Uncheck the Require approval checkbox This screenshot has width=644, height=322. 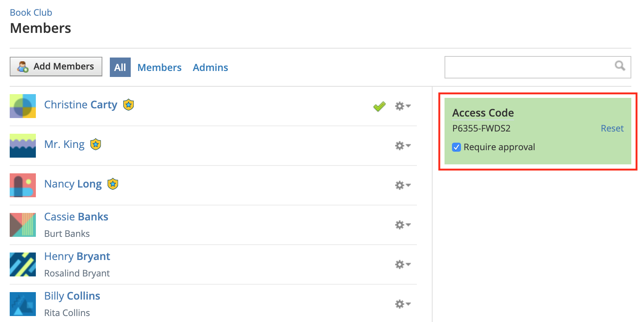point(456,147)
